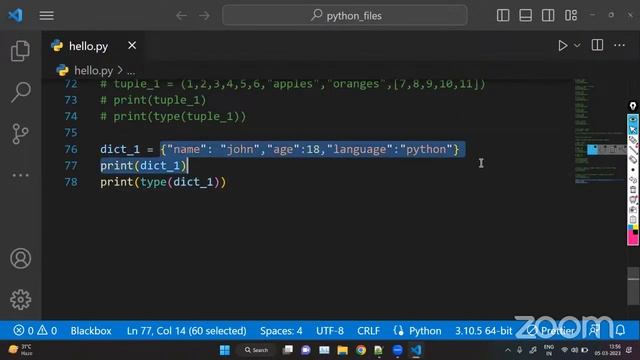Expand the system tray hidden icons chevron
The height and width of the screenshot is (360, 640).
click(508, 350)
